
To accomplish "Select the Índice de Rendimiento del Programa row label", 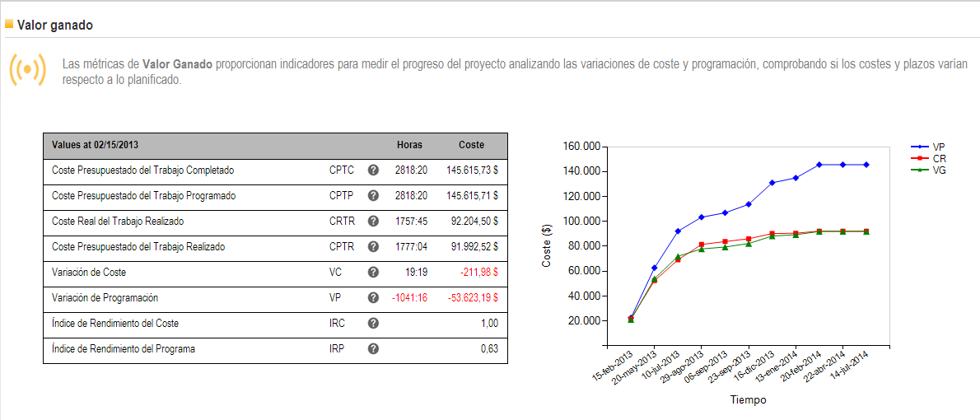I will (x=124, y=349).
